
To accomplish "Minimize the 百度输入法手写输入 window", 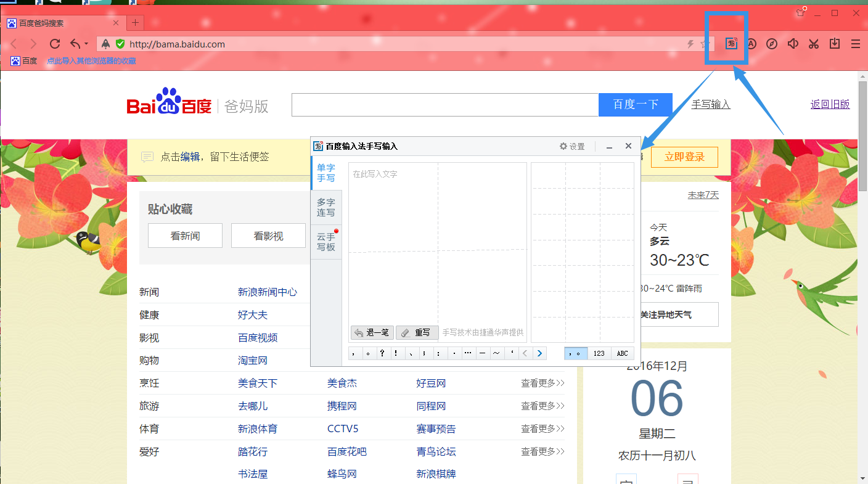I will click(x=609, y=147).
